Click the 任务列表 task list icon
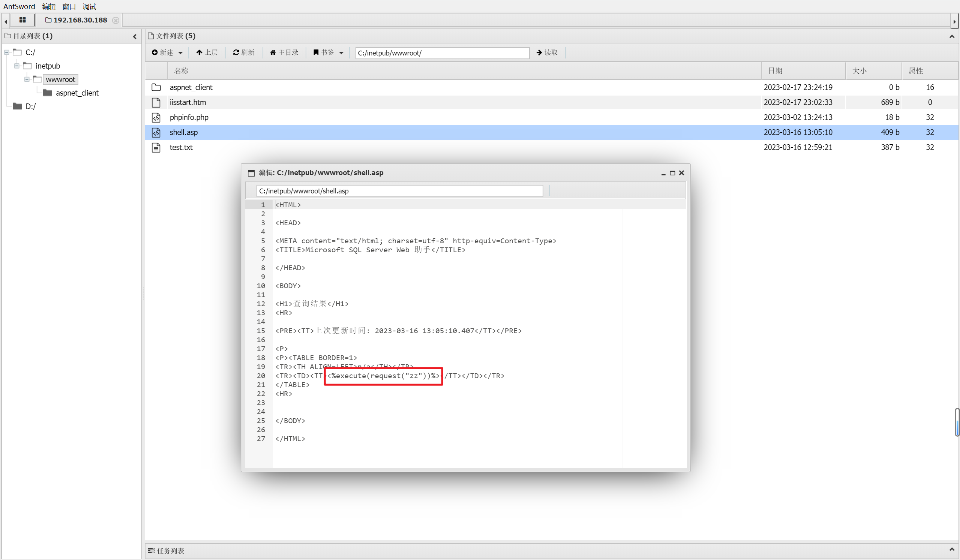 pos(151,551)
